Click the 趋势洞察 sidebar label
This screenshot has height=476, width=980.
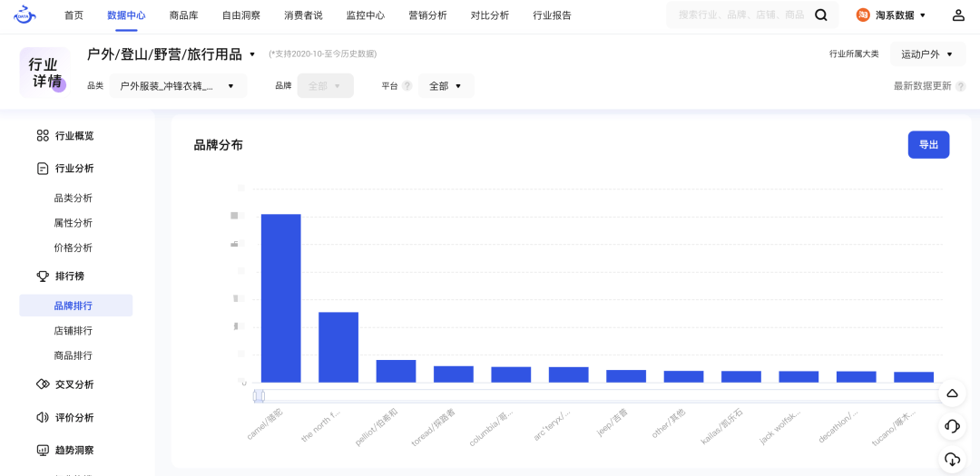click(x=74, y=450)
